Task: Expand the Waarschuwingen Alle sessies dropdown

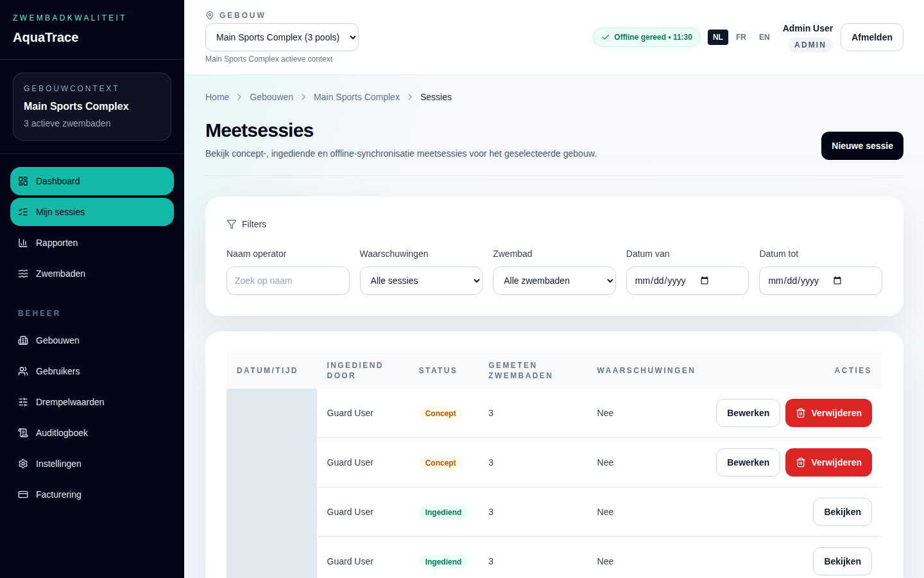Action: tap(421, 281)
